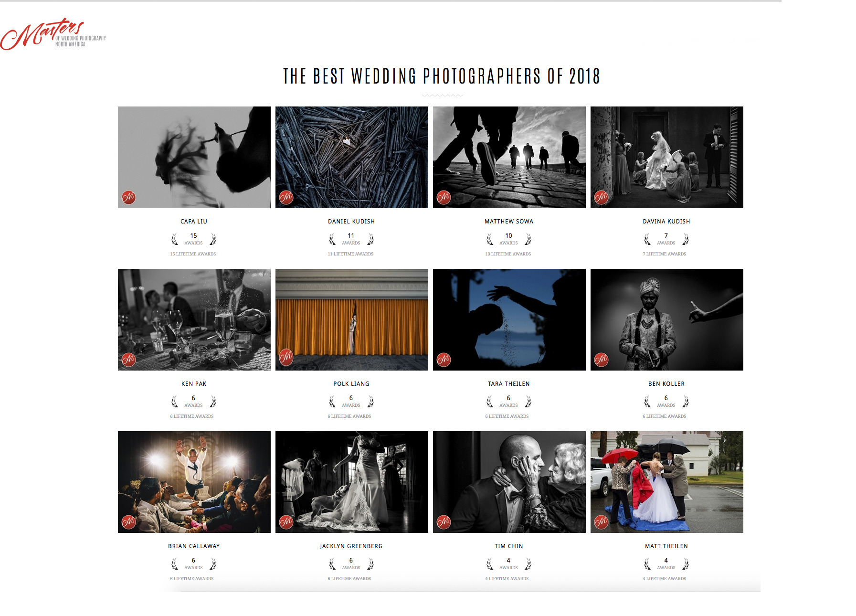
Task: Click the laurel 15 awards badge under Cafa Liu
Action: point(194,239)
